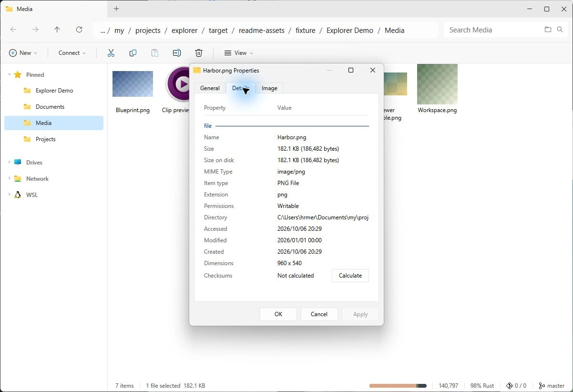This screenshot has width=573, height=392.
Task: Click the Copy icon in toolbar
Action: click(133, 53)
